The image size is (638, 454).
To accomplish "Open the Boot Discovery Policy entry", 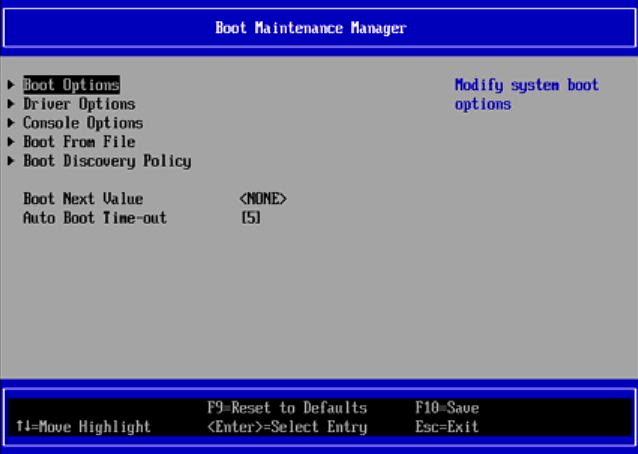I will (107, 161).
